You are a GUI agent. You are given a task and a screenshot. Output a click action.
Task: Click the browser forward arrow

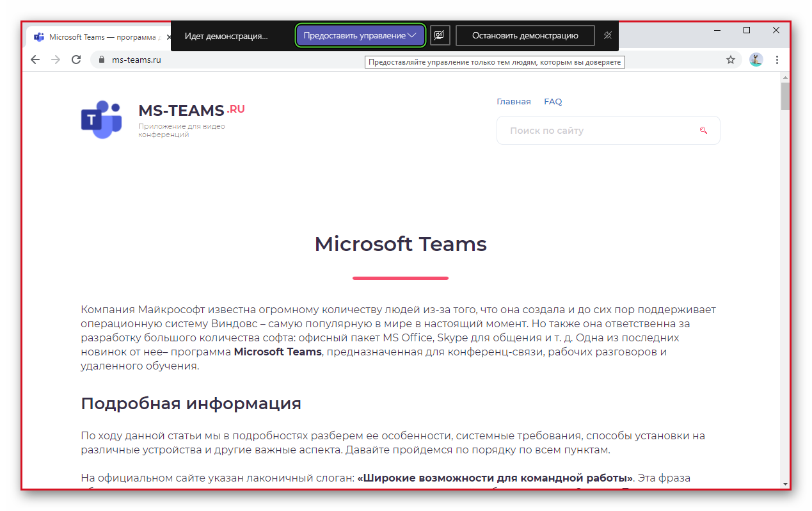(x=56, y=60)
